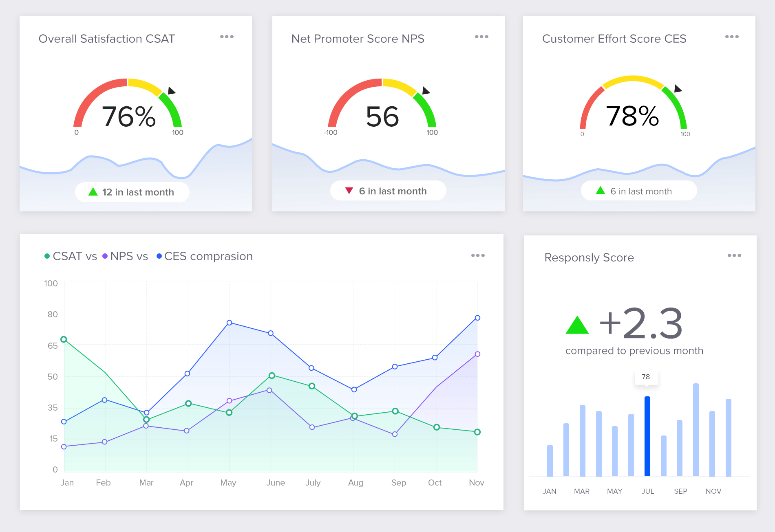Image resolution: width=775 pixels, height=532 pixels.
Task: Expand the CSAT '12 in last month' badge
Action: [x=132, y=192]
